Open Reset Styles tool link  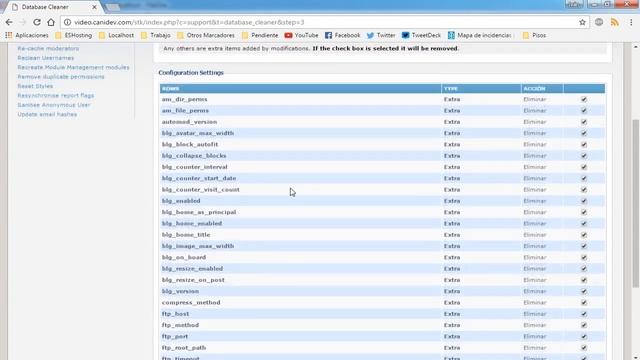click(35, 86)
